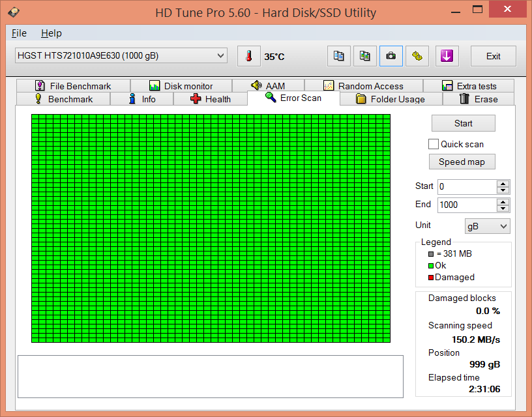Close the HD Tune Pro window
This screenshot has width=532, height=417.
[x=508, y=9]
